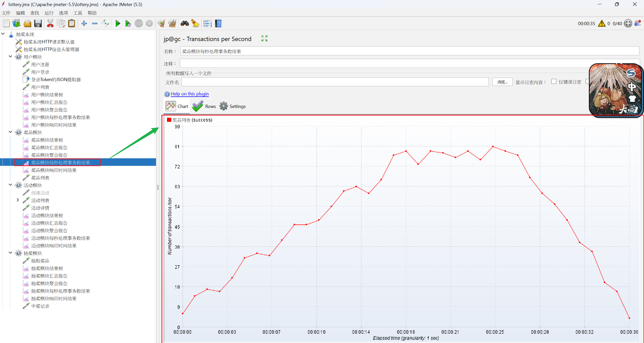Click the Help on this plugin link
644x343 pixels.
tap(190, 94)
